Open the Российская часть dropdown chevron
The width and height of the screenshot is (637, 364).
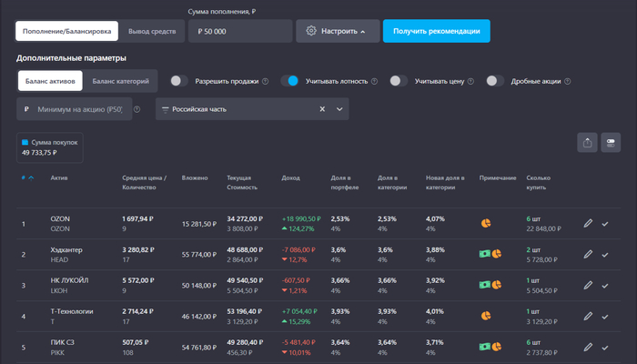coord(340,109)
